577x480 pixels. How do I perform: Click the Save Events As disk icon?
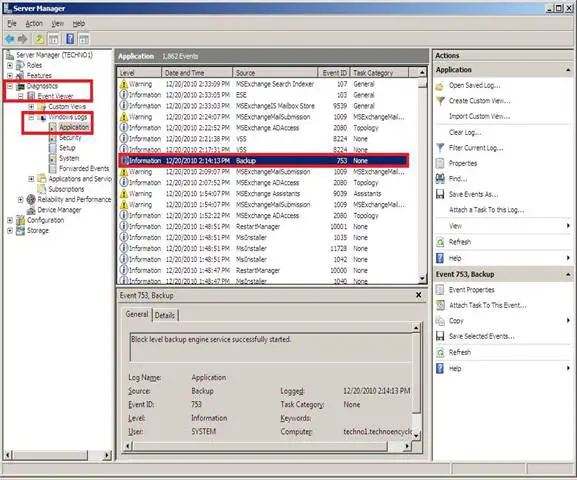click(x=440, y=194)
